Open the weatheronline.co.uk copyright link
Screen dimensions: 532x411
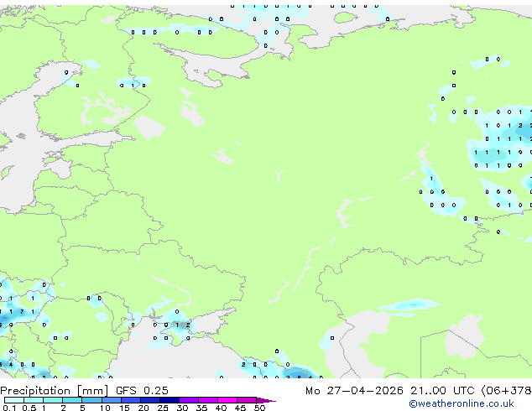pos(472,403)
